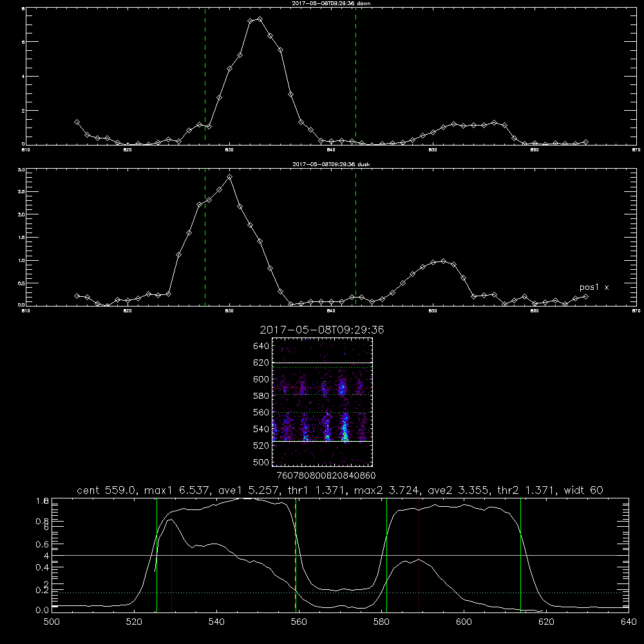Image resolution: width=644 pixels, height=644 pixels.
Task: Select the 'widt 60' value
Action: (x=583, y=490)
